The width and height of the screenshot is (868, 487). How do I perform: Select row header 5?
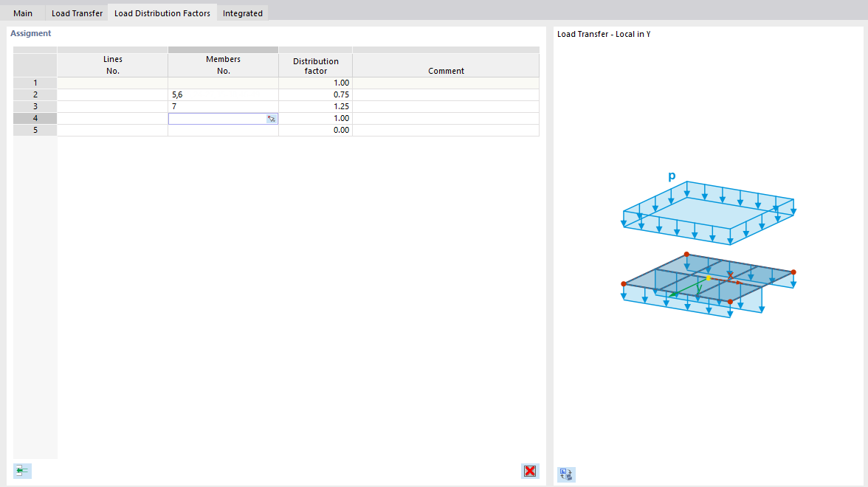tap(35, 130)
